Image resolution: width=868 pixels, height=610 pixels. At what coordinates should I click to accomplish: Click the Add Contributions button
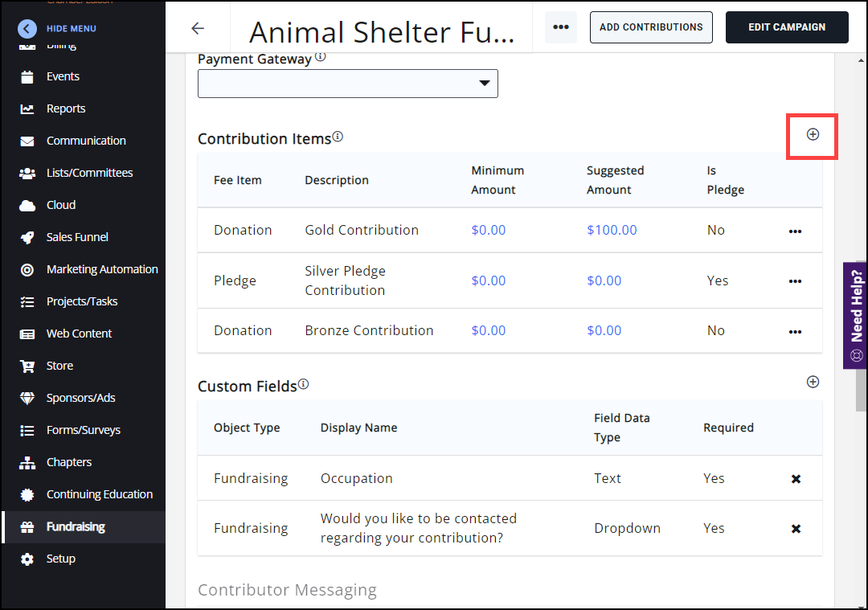click(651, 27)
